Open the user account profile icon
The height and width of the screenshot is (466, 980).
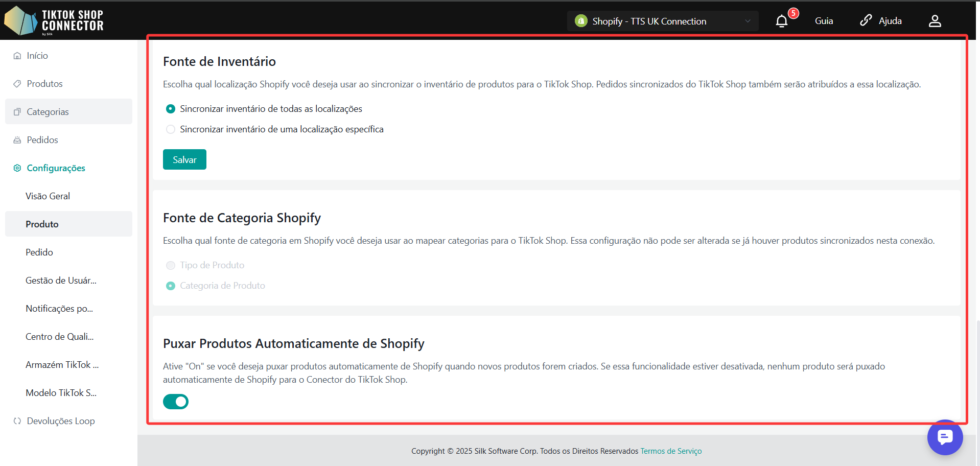tap(935, 21)
